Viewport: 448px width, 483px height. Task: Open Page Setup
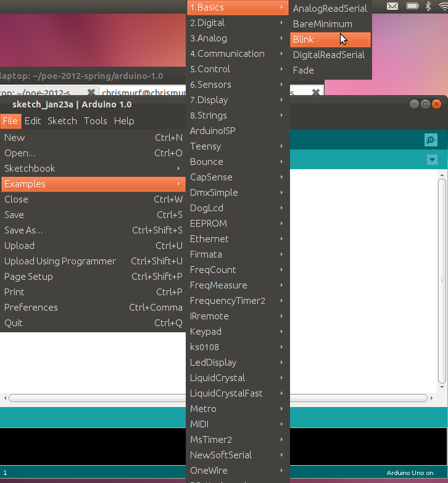tap(93, 276)
